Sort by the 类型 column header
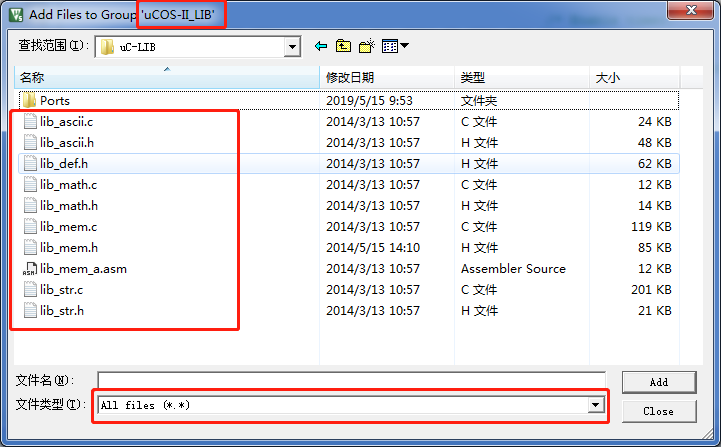This screenshot has width=721, height=447. 522,77
